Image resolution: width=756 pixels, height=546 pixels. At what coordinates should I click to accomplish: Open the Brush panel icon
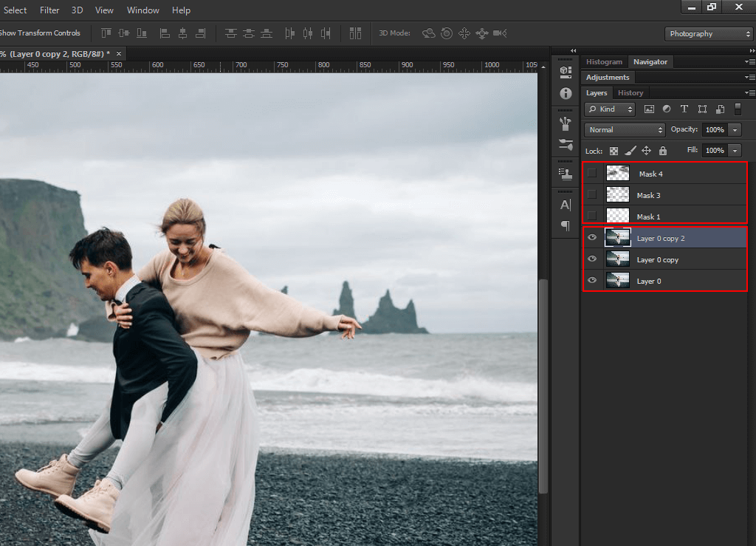point(566,144)
